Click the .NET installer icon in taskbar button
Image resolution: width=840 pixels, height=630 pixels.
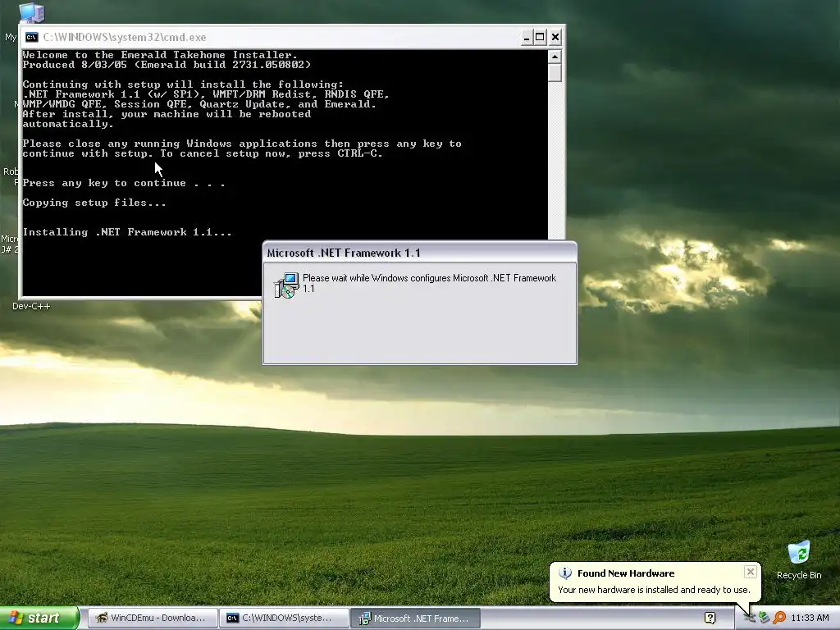(x=364, y=619)
